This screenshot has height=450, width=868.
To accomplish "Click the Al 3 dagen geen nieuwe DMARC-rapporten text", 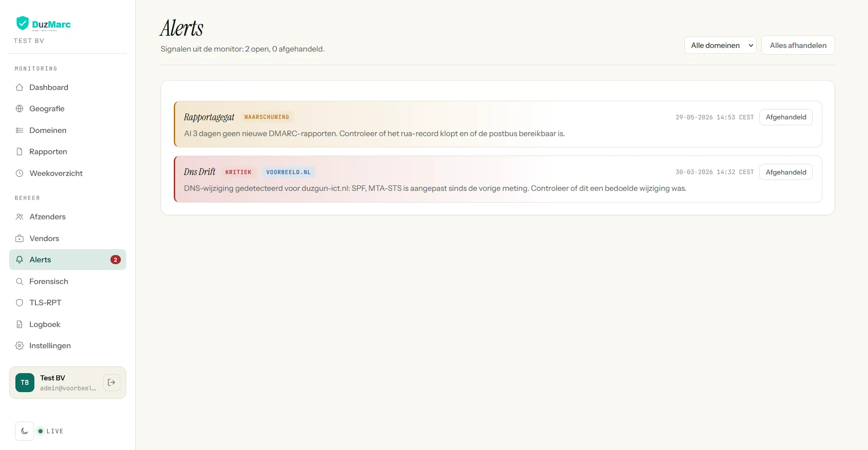I will pyautogui.click(x=374, y=133).
